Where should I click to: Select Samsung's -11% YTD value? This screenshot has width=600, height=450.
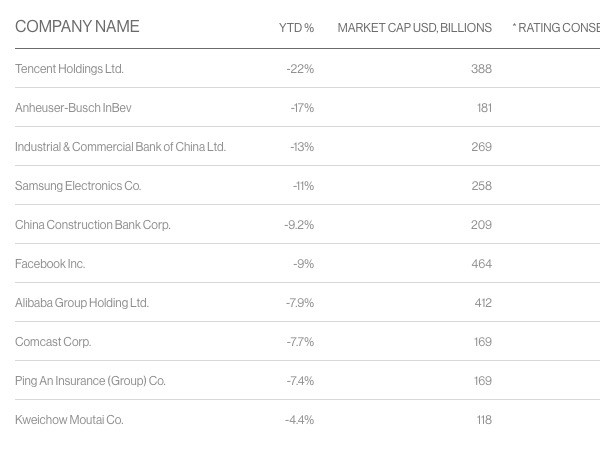tap(303, 186)
